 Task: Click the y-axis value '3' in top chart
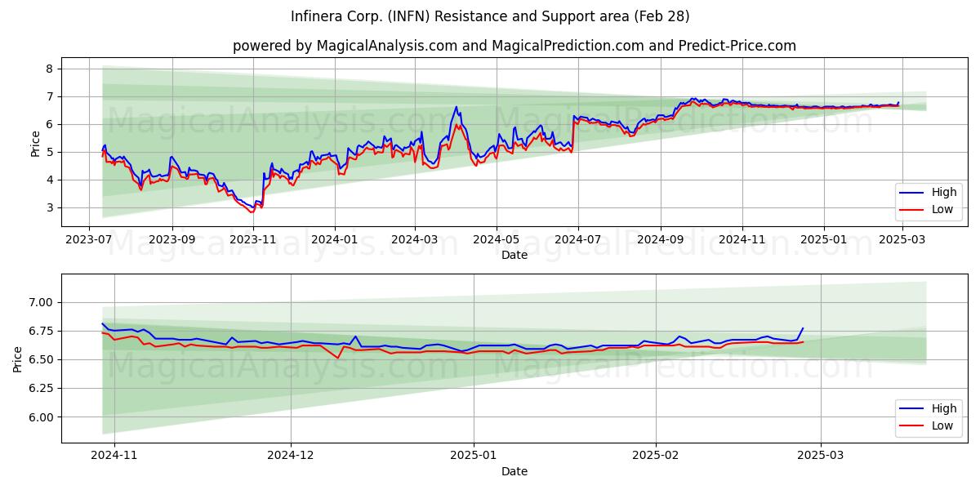[x=50, y=207]
